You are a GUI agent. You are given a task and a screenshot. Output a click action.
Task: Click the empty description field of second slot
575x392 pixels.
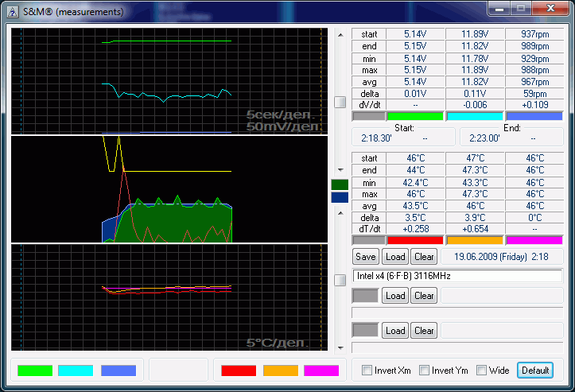(x=457, y=312)
